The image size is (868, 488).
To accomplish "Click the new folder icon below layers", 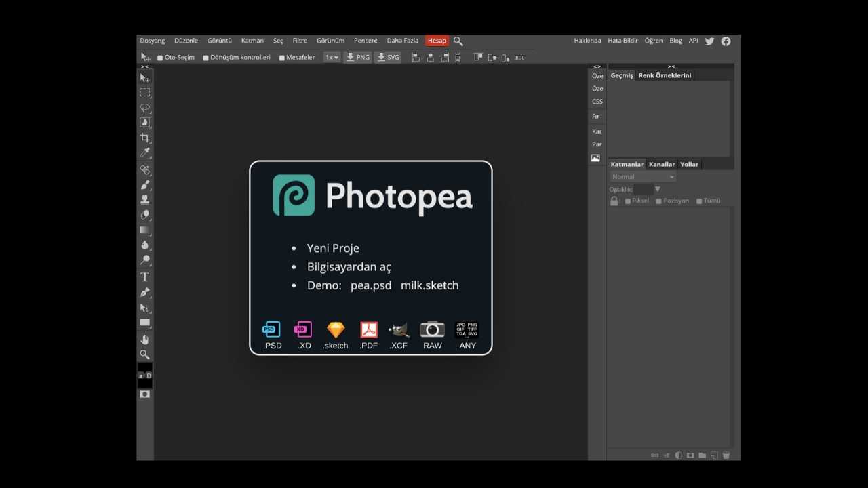I will pos(703,455).
